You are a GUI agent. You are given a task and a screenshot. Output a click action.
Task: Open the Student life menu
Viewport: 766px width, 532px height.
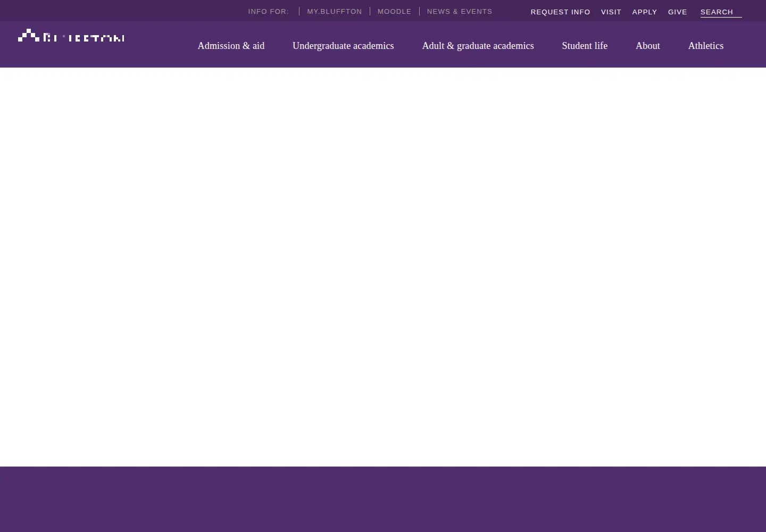[x=585, y=46]
